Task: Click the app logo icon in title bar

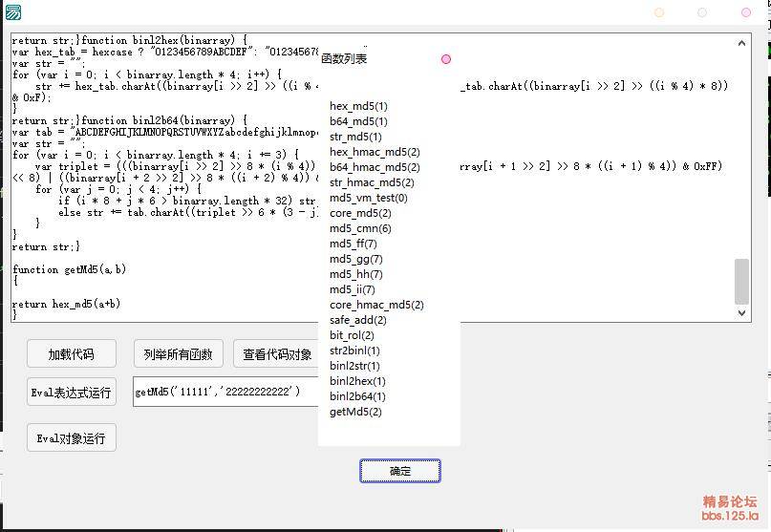Action: point(12,12)
